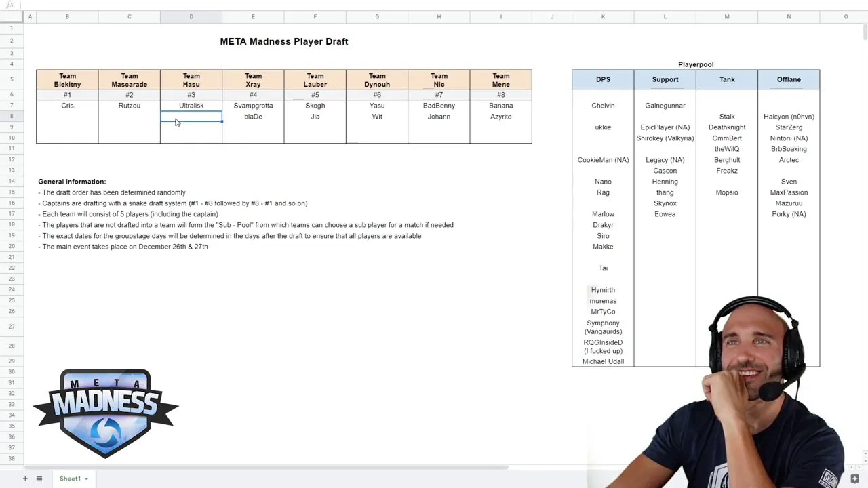Select the Team Xray header cell

tap(253, 80)
